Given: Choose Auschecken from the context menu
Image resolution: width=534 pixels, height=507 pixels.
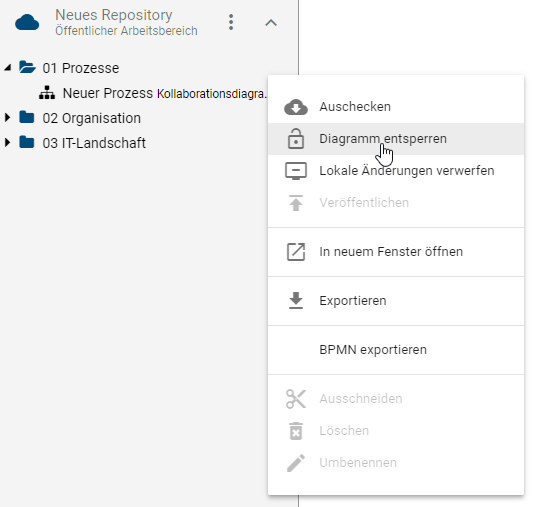Looking at the screenshot, I should pos(396,107).
